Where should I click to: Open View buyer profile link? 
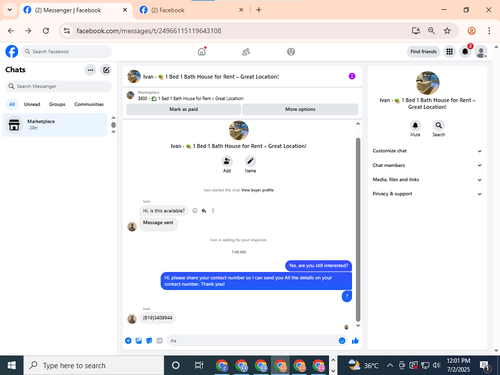coord(257,190)
